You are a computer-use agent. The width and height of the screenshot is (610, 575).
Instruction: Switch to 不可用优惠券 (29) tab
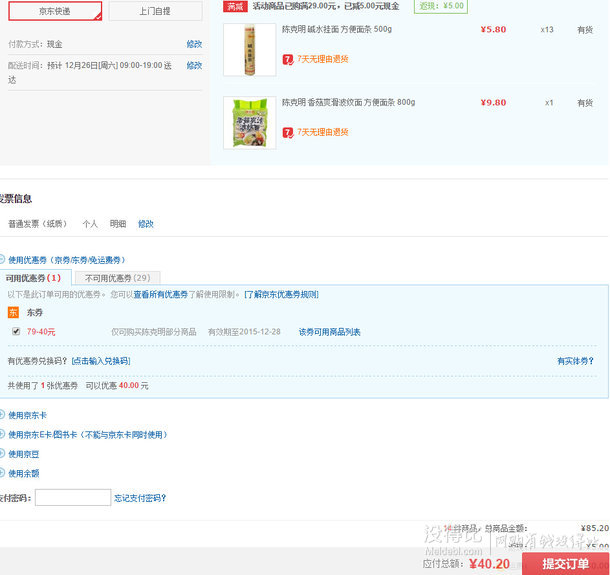(117, 278)
